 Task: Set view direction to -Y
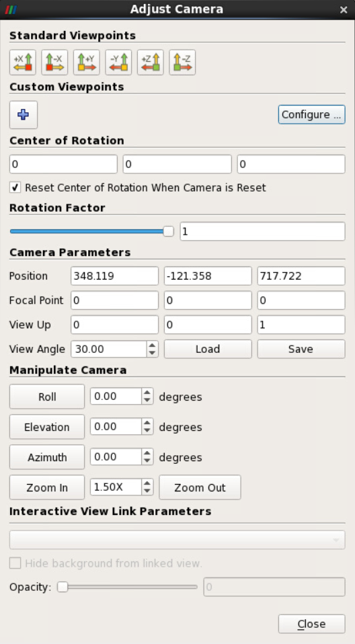119,63
